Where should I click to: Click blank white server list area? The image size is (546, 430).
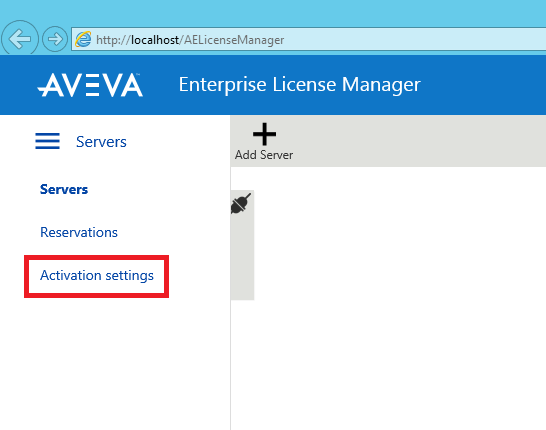400,296
